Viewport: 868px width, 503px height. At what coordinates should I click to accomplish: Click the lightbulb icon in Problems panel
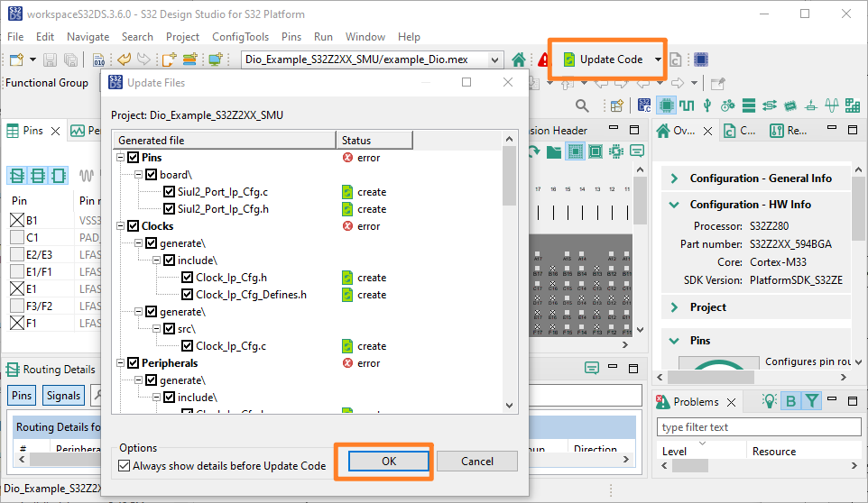click(770, 402)
